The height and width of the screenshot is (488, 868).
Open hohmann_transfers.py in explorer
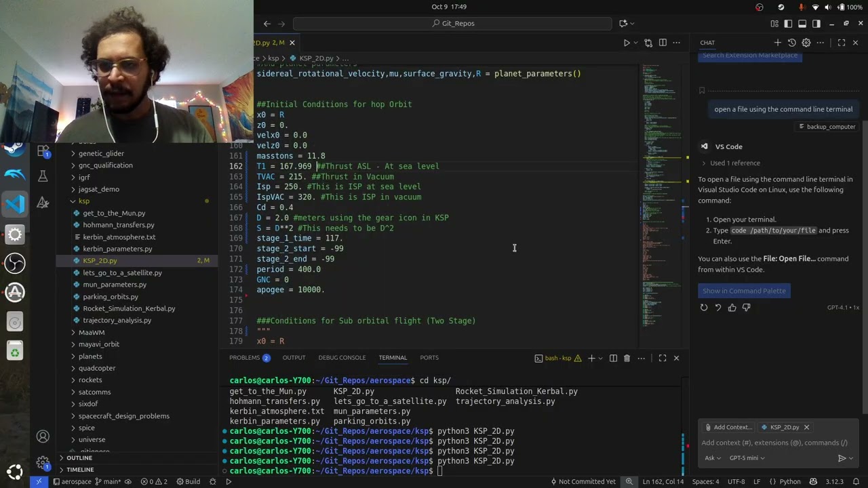136,224
